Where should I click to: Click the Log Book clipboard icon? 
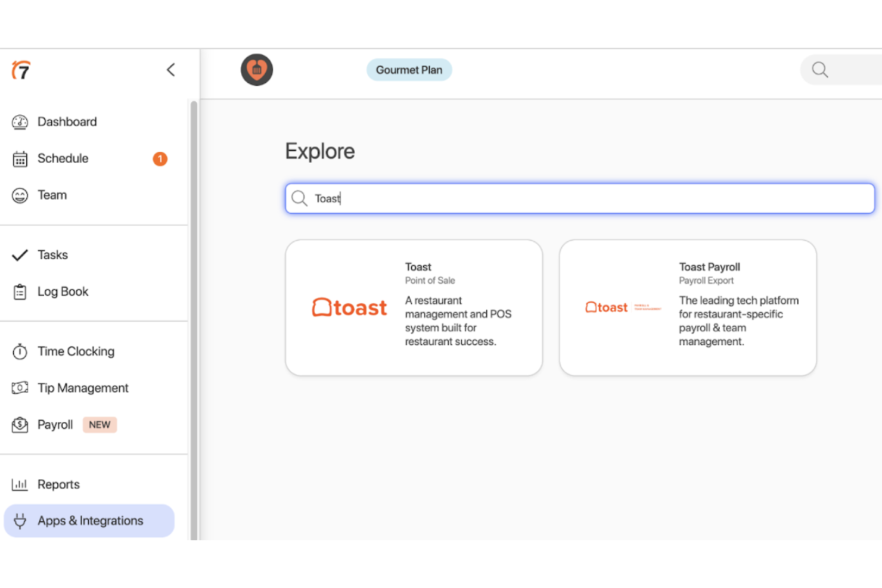pos(20,292)
